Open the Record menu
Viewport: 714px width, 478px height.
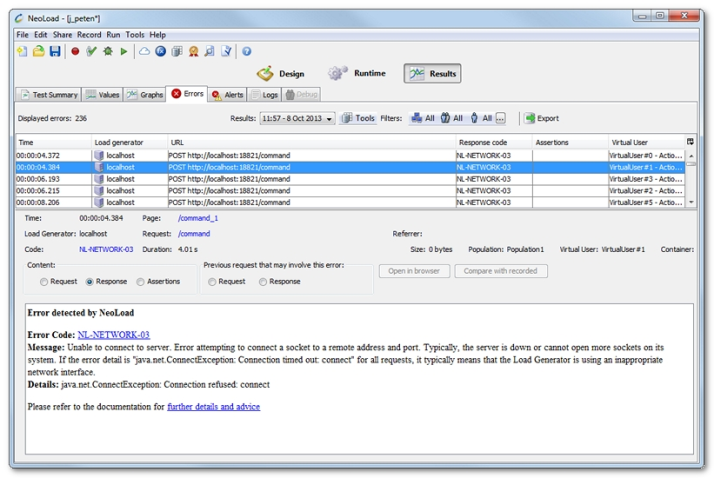[89, 35]
